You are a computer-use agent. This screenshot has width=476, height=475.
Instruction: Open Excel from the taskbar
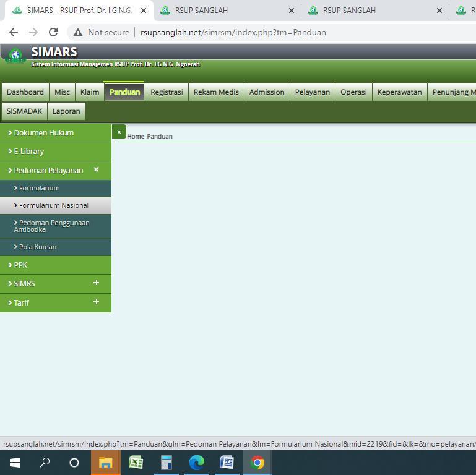point(136,463)
